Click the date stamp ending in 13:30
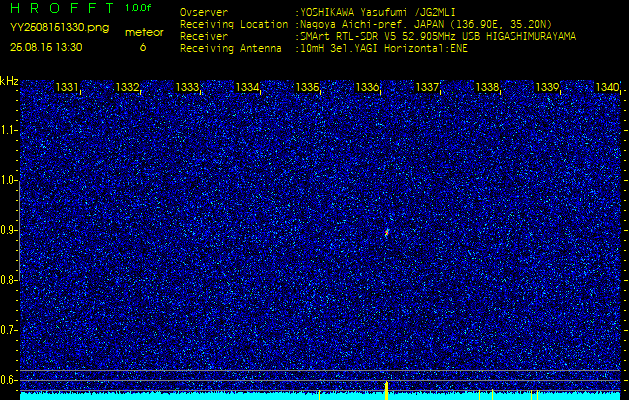The image size is (629, 400). 46,47
